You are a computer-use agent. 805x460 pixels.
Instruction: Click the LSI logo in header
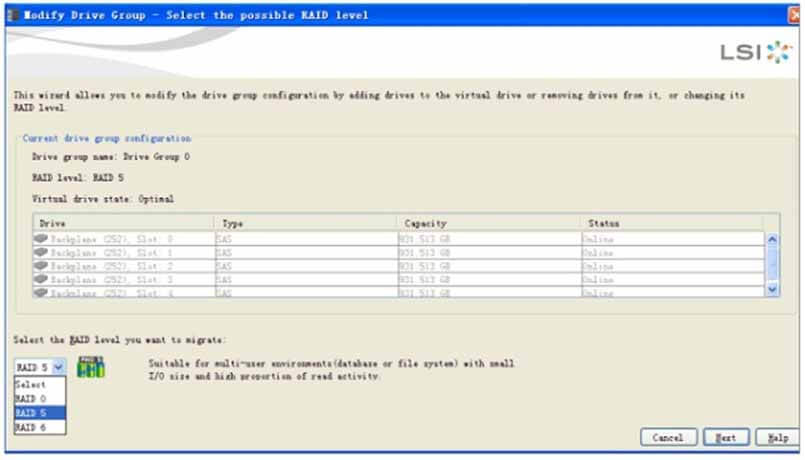[x=755, y=52]
